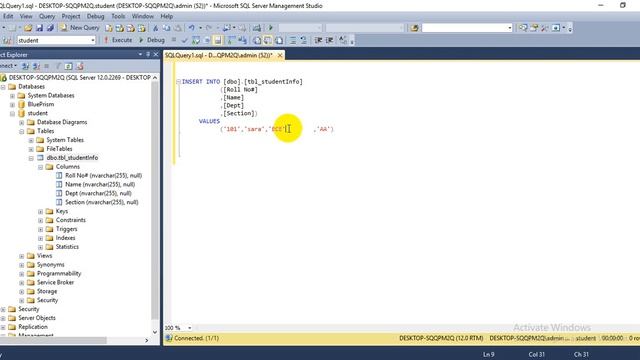This screenshot has height=360, width=640.
Task: Expand the Keys folder
Action: (40, 211)
